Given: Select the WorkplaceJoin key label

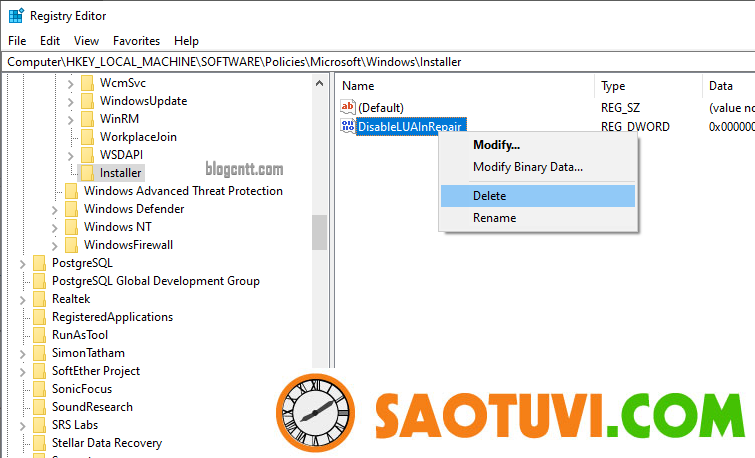Looking at the screenshot, I should [138, 137].
